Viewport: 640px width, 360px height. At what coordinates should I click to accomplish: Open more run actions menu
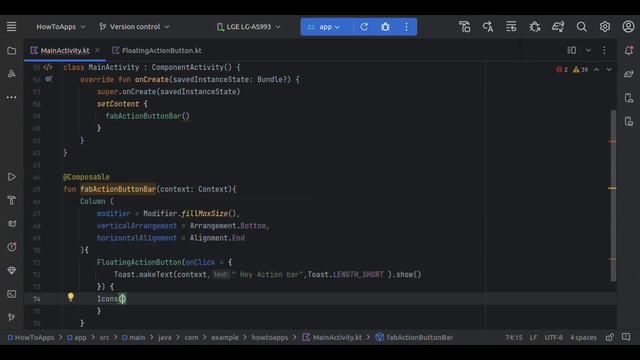tap(406, 27)
